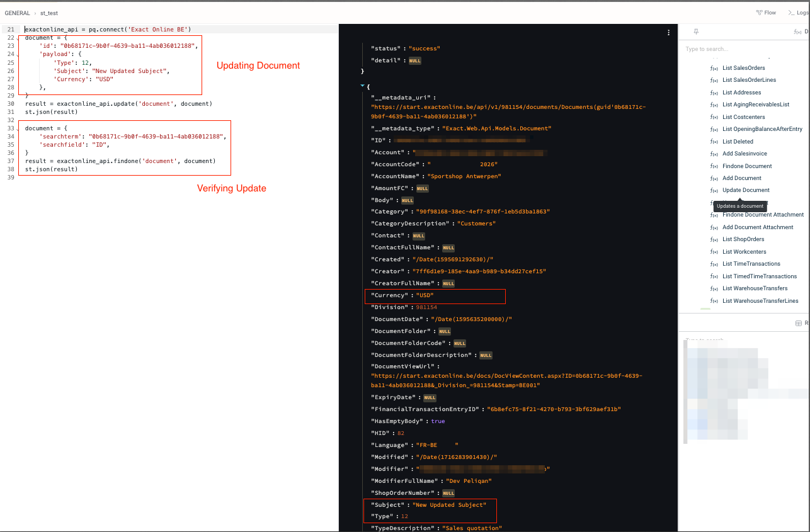Select List AgingReceivablesList
The height and width of the screenshot is (532, 810).
[756, 105]
